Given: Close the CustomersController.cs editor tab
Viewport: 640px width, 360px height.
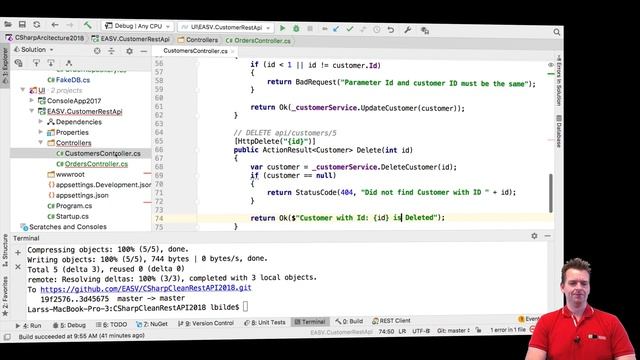Looking at the screenshot, I should (233, 51).
